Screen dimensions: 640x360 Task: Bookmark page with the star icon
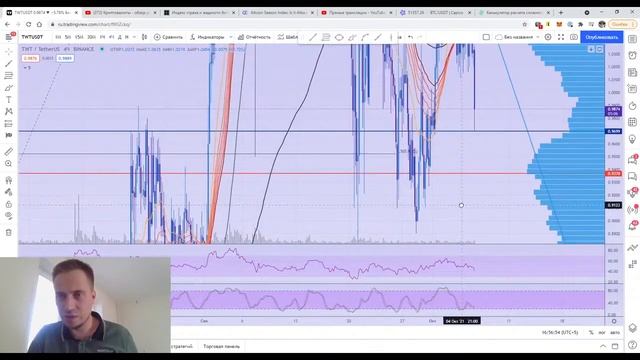click(525, 24)
